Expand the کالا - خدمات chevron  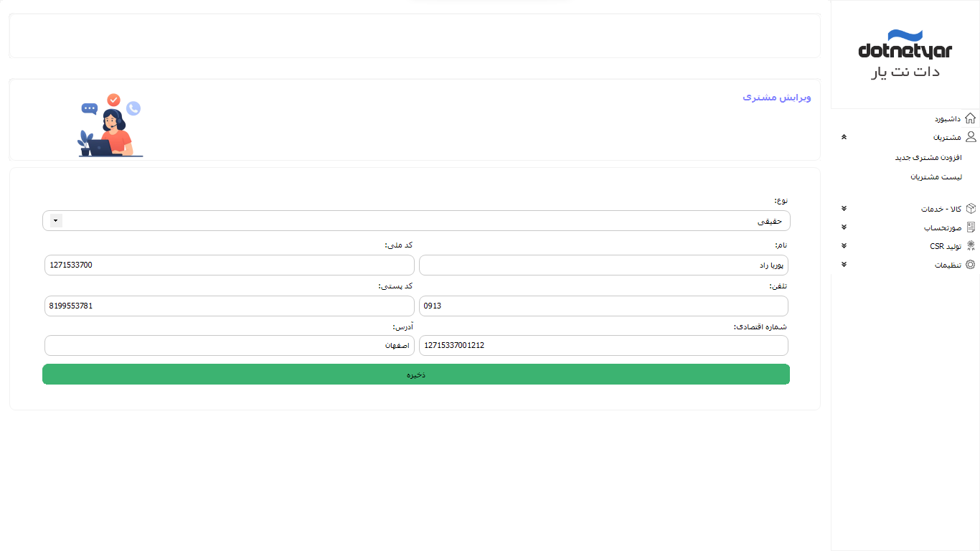[844, 209]
